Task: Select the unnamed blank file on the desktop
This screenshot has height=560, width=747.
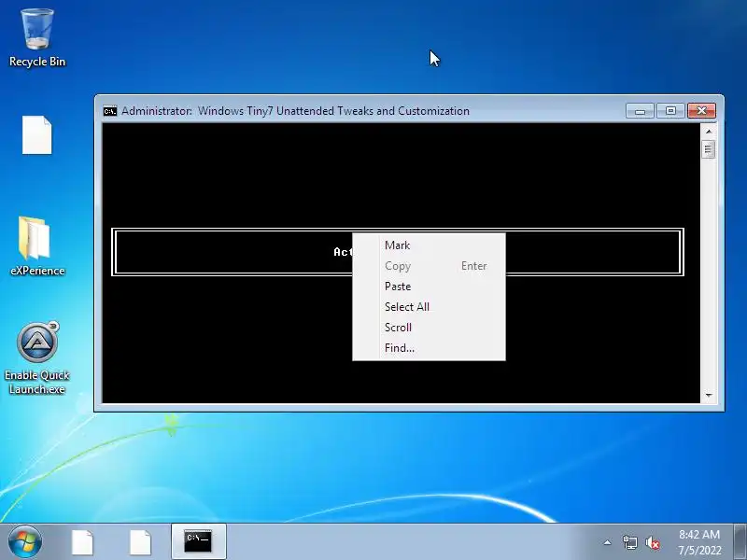Action: [37, 134]
